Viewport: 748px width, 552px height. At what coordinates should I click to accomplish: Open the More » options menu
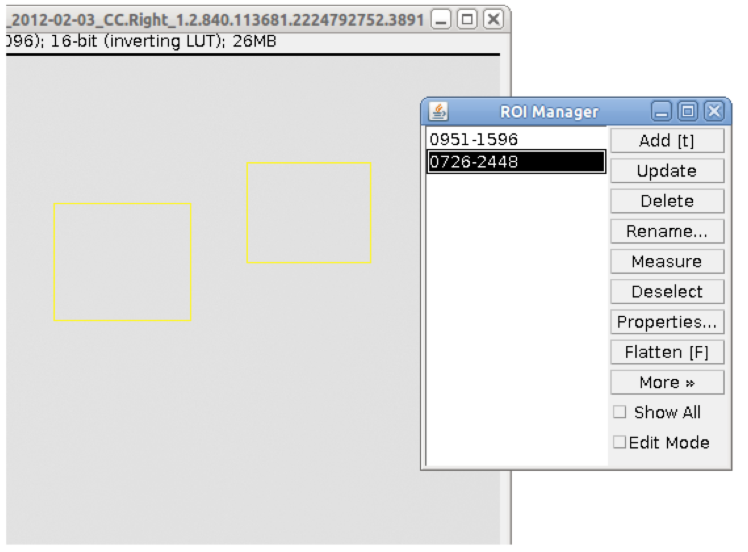666,382
